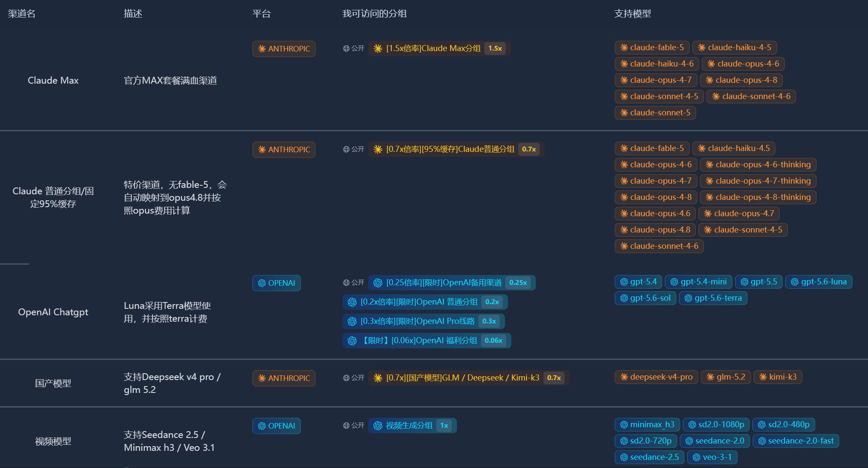Choose the gpt-5.6-sol model tag
868x468 pixels.
[645, 298]
